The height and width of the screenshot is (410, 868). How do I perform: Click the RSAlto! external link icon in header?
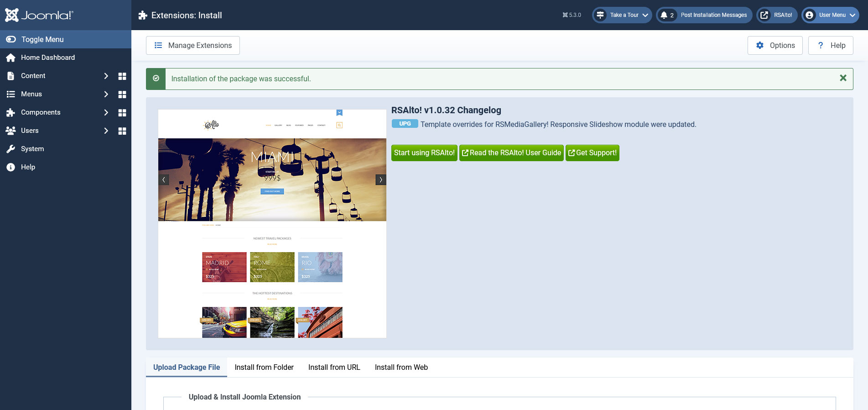click(x=764, y=15)
